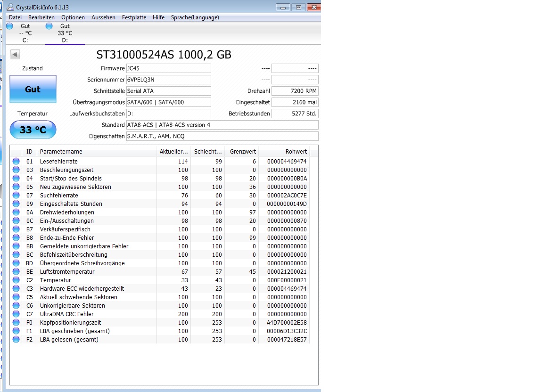Screen dimensions: 543x392
Task: Click the Eingeschaltet value 2160 mal
Action: pyautogui.click(x=295, y=102)
